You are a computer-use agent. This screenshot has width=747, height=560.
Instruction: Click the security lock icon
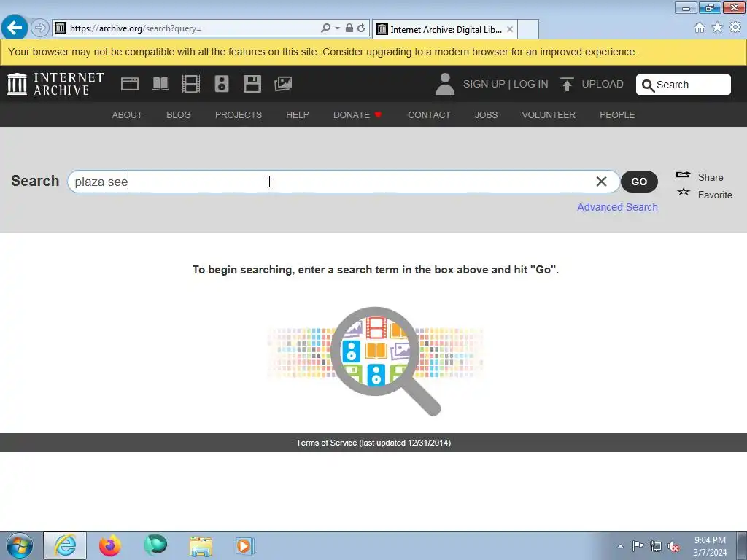tap(349, 28)
